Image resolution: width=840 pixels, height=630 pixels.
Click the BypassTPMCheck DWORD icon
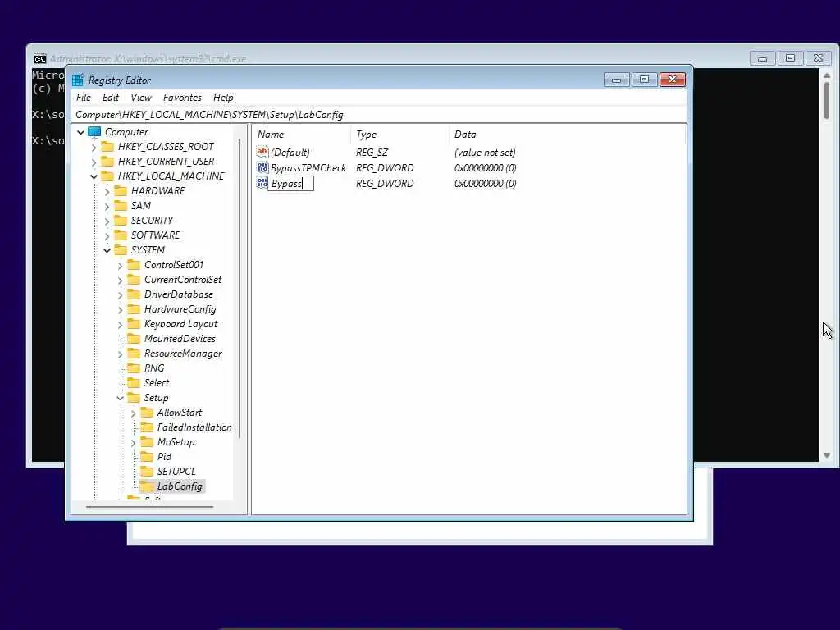coord(262,167)
